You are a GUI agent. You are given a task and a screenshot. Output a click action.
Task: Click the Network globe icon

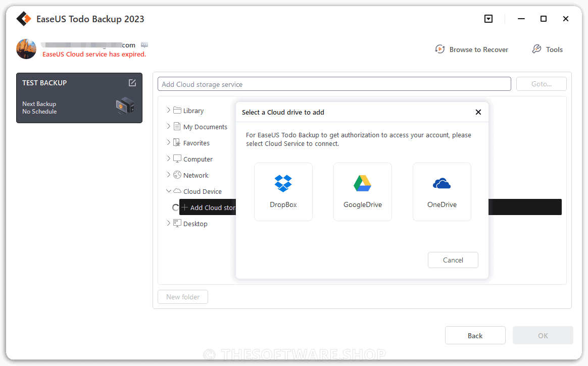(177, 175)
